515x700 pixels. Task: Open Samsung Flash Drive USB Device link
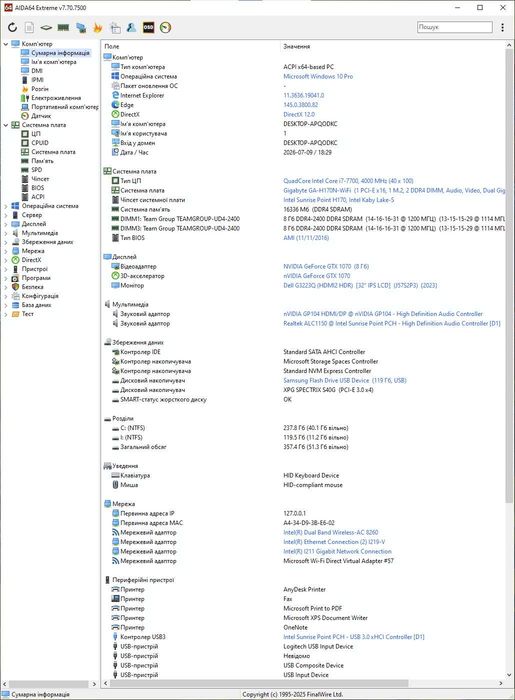(345, 380)
